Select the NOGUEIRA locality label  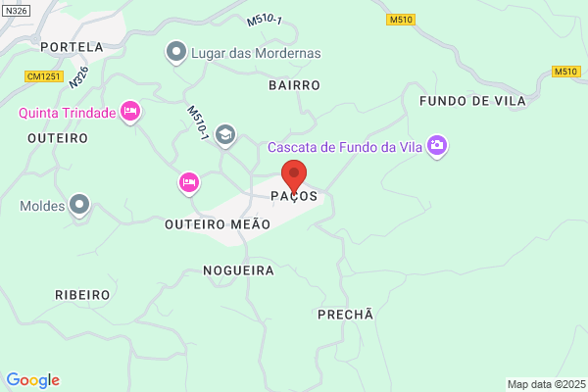(239, 270)
